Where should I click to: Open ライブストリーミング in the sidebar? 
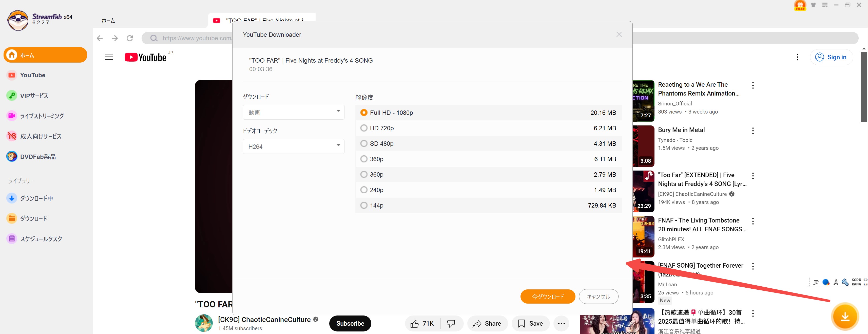[42, 116]
